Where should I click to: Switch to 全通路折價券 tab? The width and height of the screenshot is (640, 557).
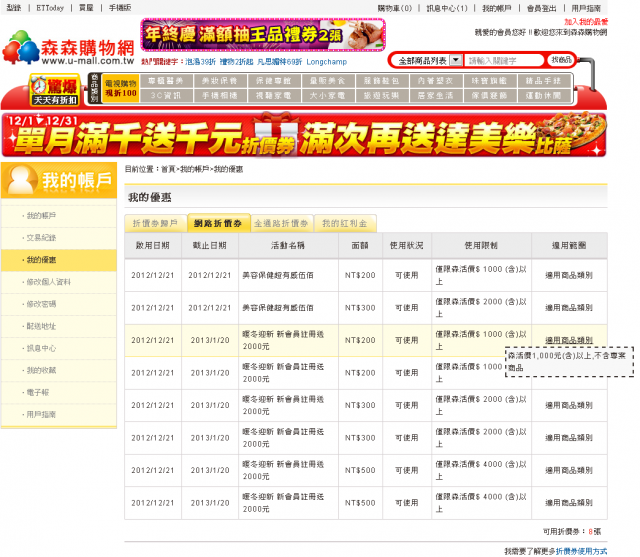point(282,223)
